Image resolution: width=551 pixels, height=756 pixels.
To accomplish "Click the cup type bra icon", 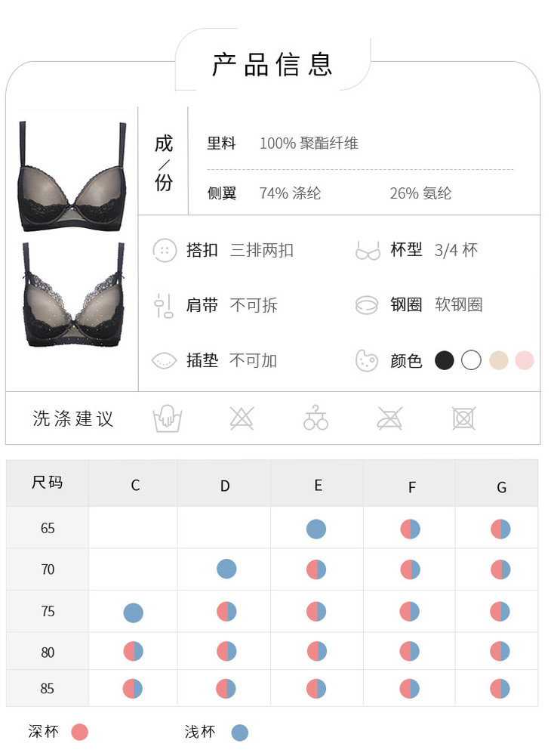I will pos(368,251).
